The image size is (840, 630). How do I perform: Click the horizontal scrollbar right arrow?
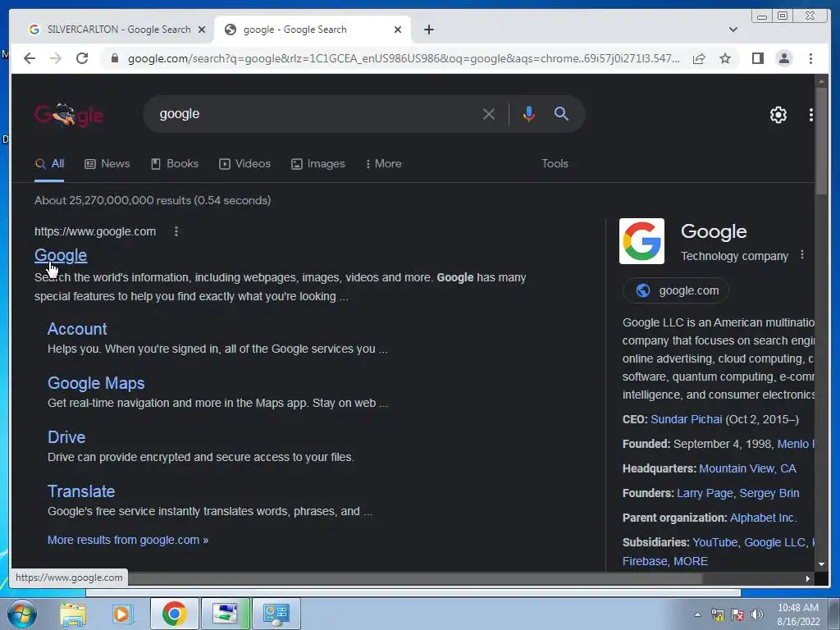pyautogui.click(x=807, y=578)
